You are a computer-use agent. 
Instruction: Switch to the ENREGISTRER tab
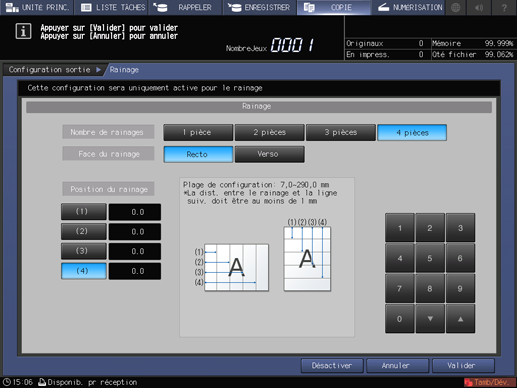[260, 7]
